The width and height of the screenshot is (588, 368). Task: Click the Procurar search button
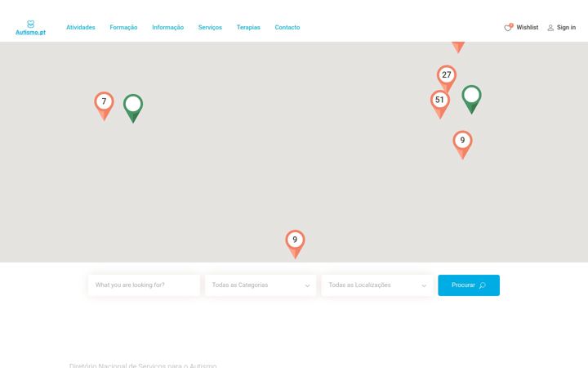469,285
